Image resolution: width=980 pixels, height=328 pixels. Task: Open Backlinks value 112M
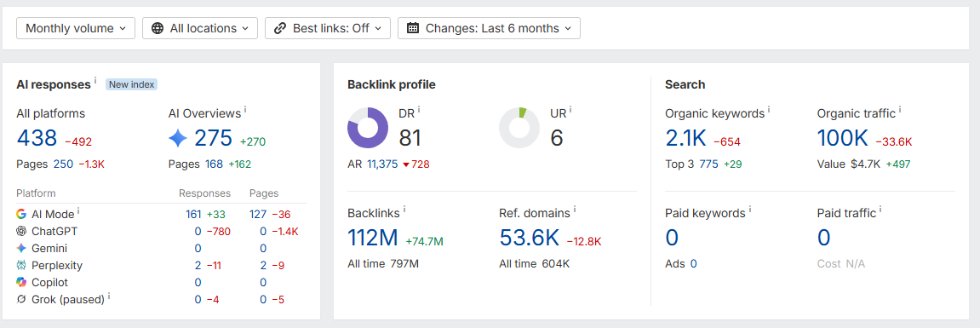(373, 238)
